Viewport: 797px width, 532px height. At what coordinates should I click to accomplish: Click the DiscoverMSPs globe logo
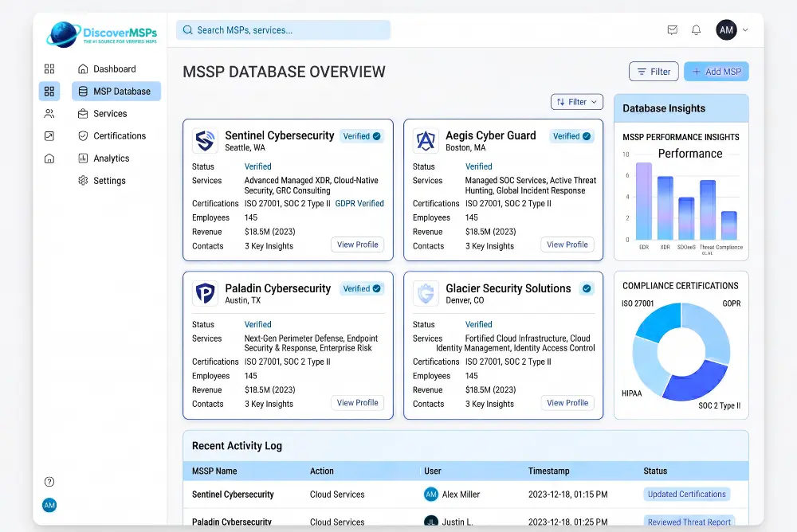tap(63, 34)
